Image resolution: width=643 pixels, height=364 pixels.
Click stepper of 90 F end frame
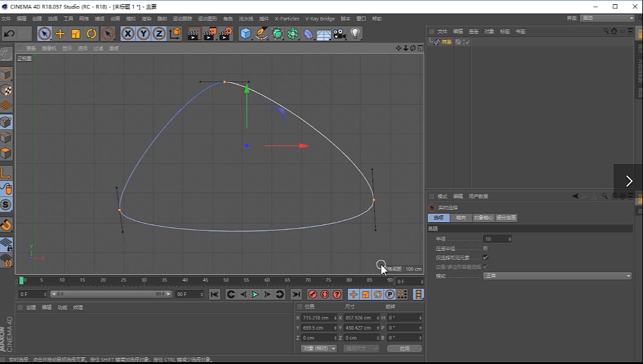point(201,294)
